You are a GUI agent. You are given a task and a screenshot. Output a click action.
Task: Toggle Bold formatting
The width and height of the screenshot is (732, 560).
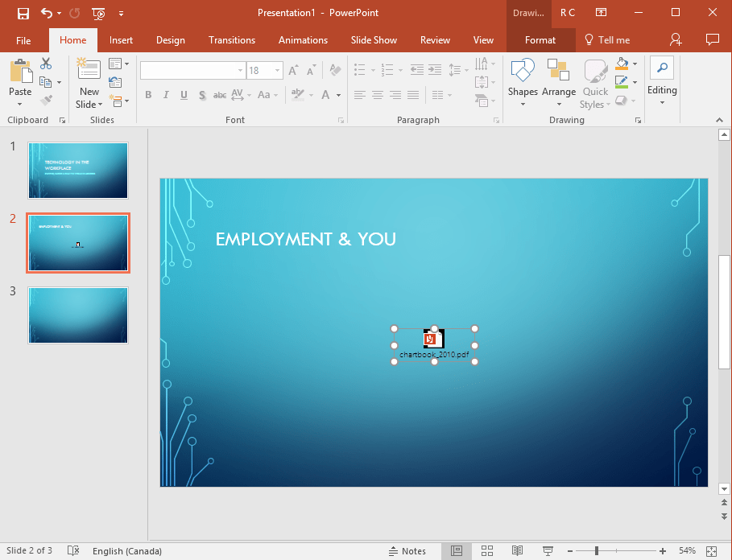click(x=148, y=95)
